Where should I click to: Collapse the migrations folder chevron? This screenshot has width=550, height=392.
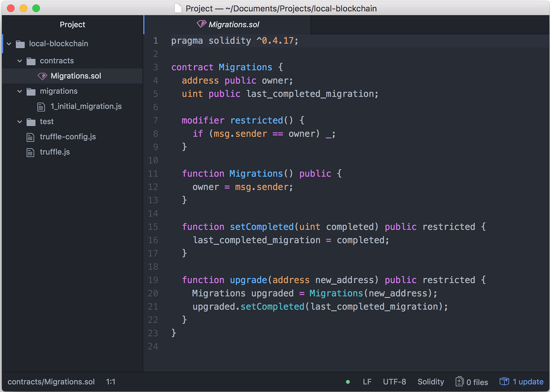20,91
